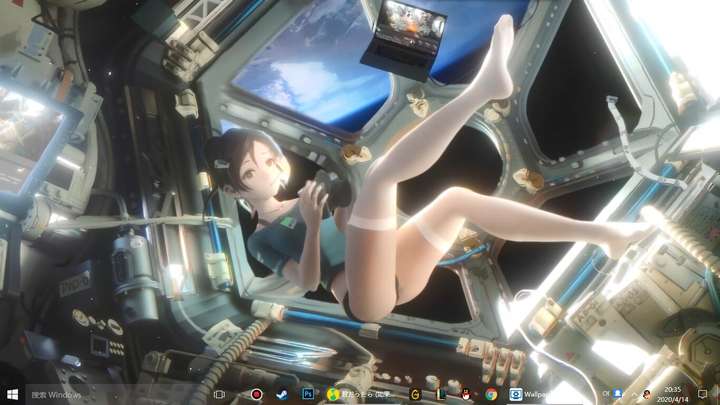The height and width of the screenshot is (405, 720).
Task: Open the League of Legends taskbar icon
Action: coord(441,394)
